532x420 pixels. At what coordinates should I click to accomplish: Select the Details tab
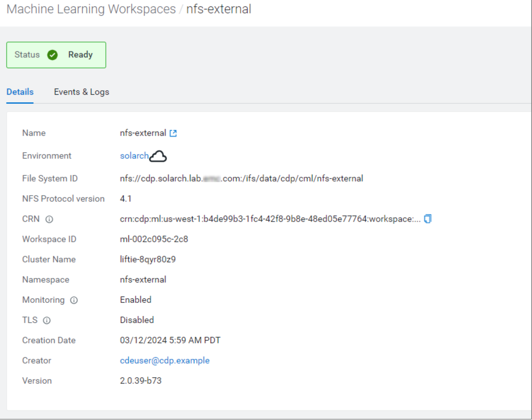20,92
